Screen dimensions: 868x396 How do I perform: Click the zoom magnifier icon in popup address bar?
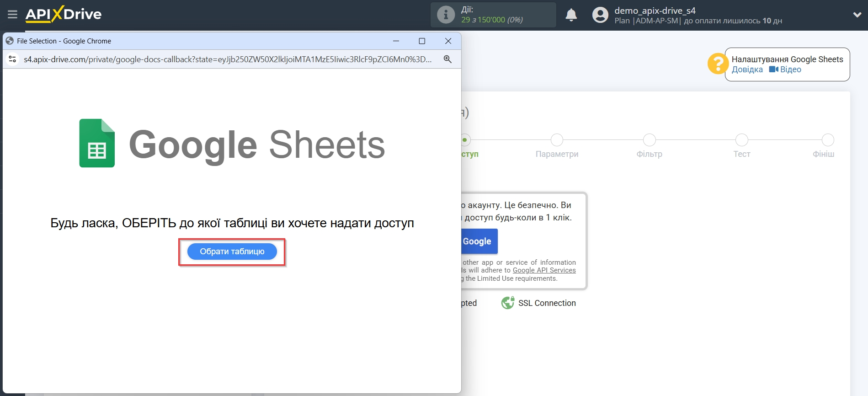pyautogui.click(x=447, y=59)
